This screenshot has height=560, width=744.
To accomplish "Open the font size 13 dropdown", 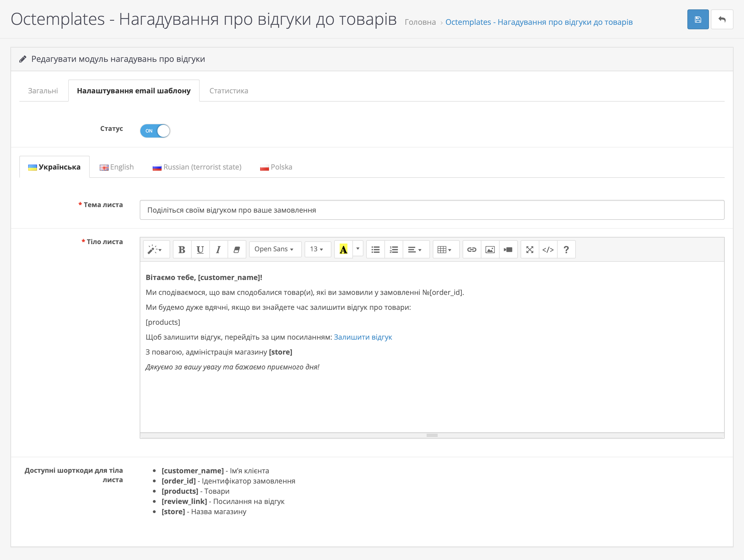I will point(317,249).
